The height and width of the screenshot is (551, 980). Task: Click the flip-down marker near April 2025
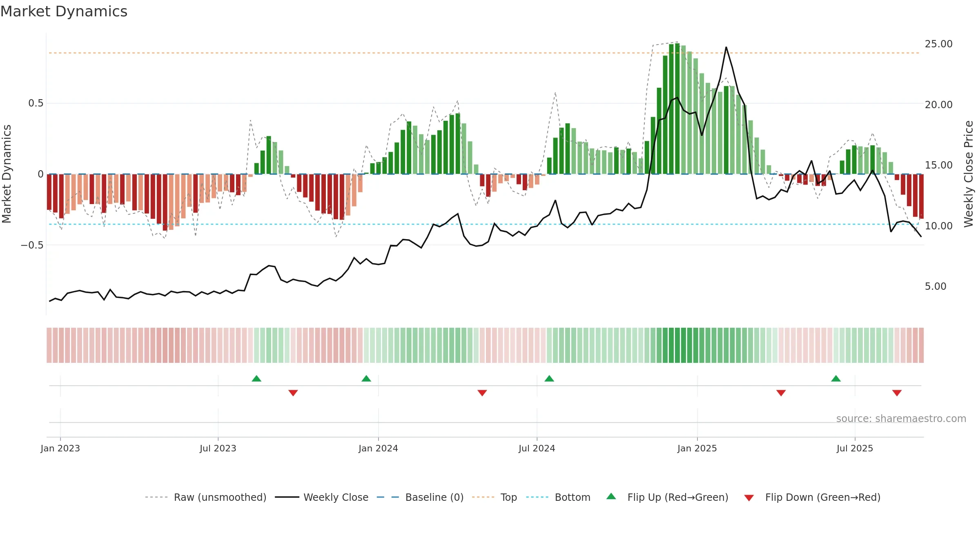coord(781,393)
